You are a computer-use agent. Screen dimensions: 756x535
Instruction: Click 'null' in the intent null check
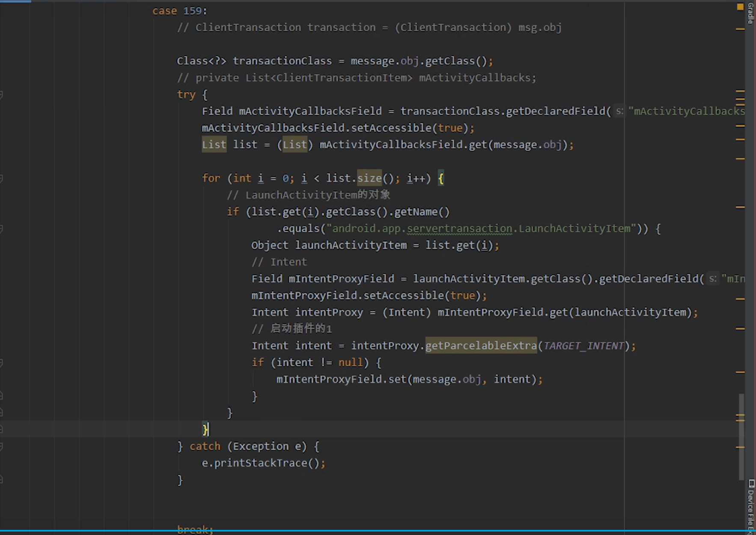point(351,363)
